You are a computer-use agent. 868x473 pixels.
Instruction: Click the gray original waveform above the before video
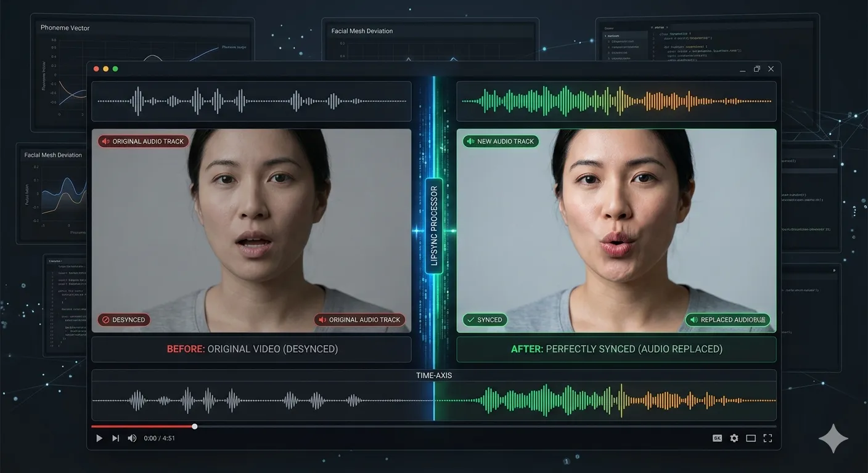[x=252, y=101]
